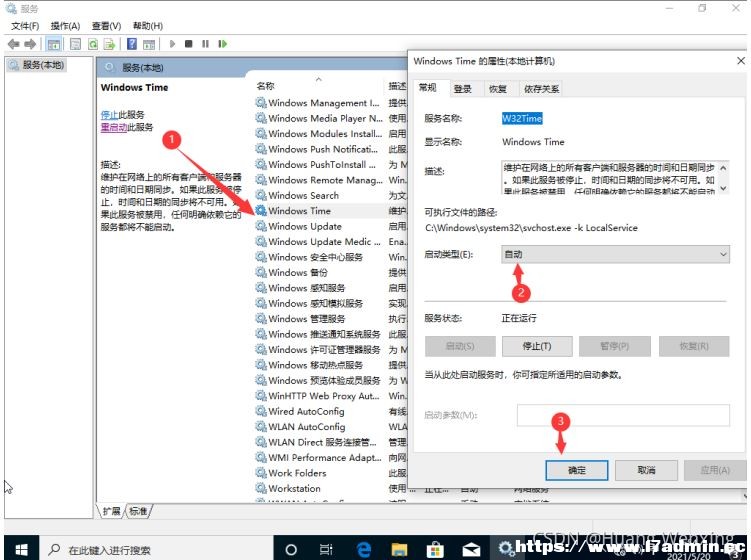751x560 pixels.
Task: Click the 确定 button
Action: click(x=577, y=470)
